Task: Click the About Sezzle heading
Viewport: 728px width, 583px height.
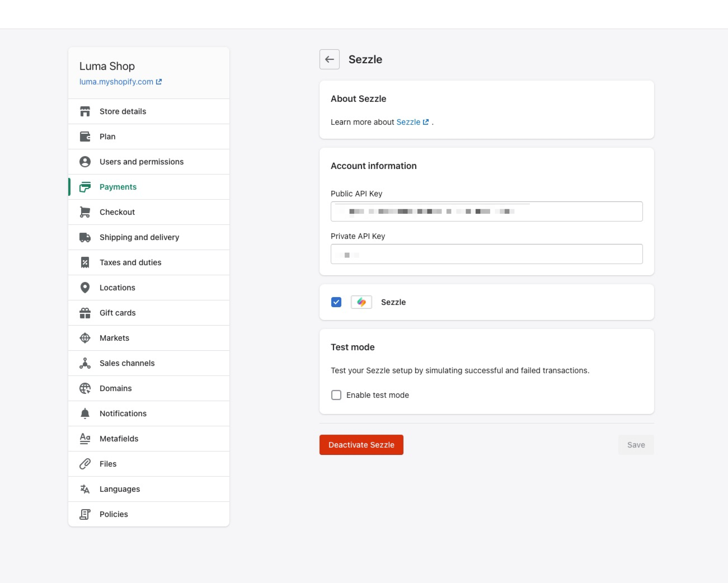Action: coord(359,98)
